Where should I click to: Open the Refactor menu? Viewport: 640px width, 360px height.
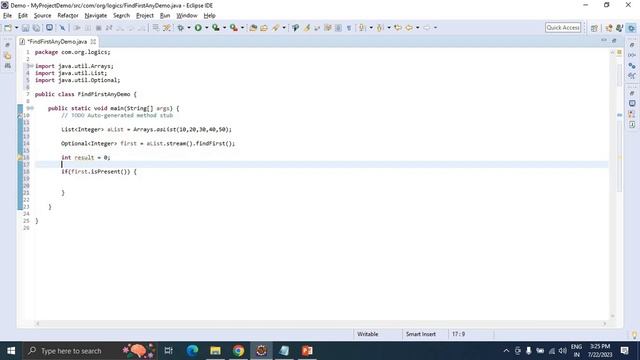[68, 16]
